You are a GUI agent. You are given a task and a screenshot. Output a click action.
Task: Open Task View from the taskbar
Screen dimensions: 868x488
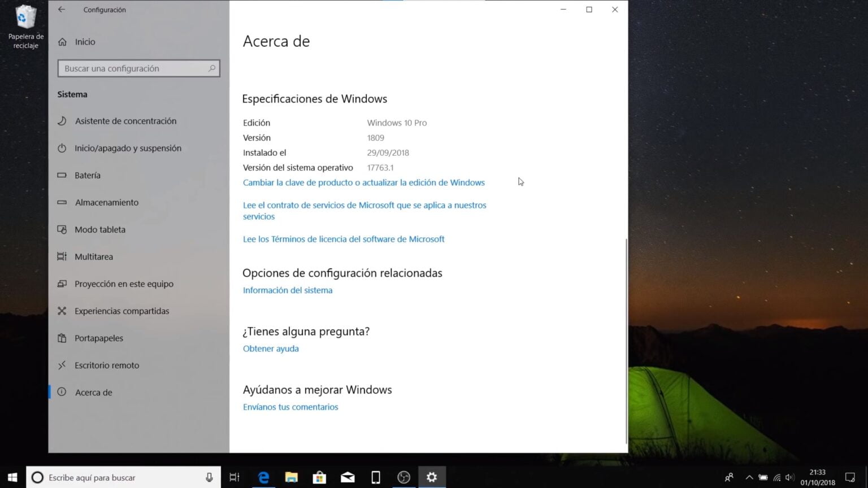235,477
